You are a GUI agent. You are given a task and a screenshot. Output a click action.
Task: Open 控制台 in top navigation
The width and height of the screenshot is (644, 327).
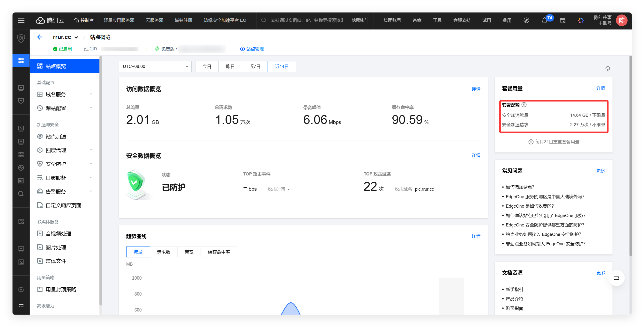click(x=83, y=21)
